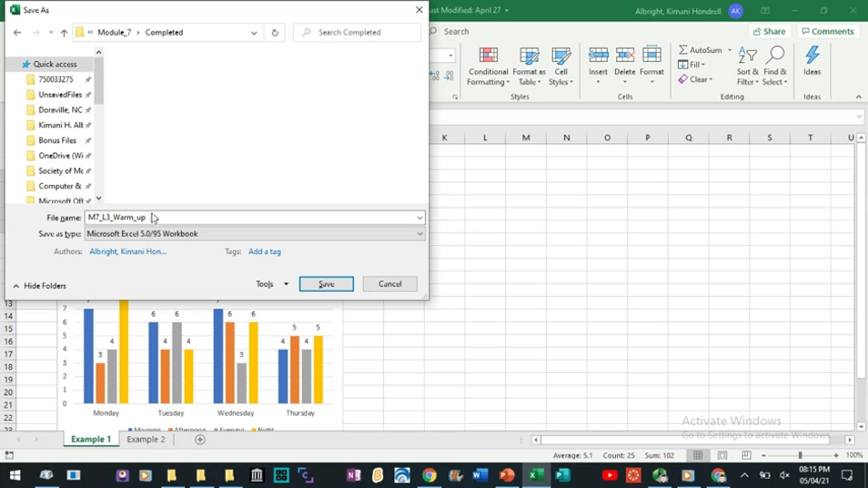
Task: Click the Delete cells icon
Action: 625,55
